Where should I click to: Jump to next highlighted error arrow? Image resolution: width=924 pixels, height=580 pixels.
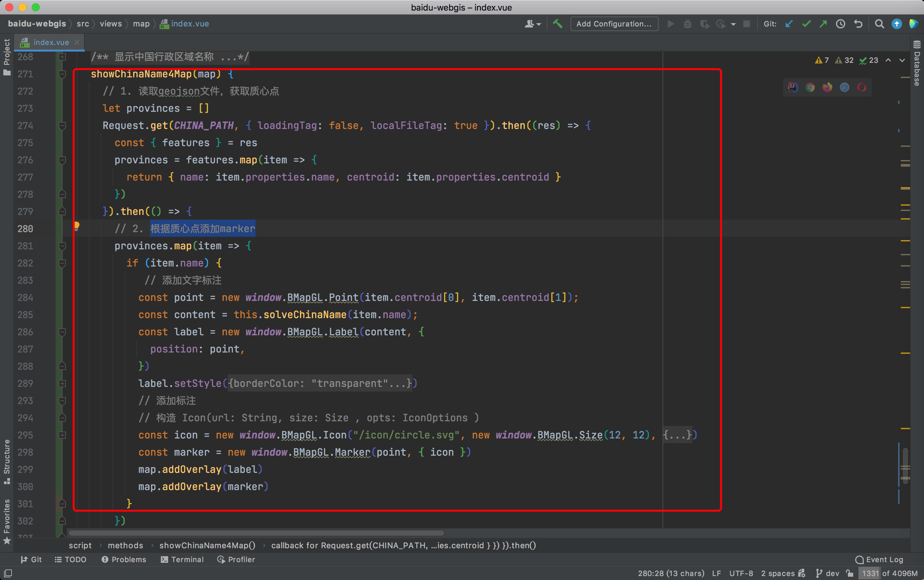[902, 60]
